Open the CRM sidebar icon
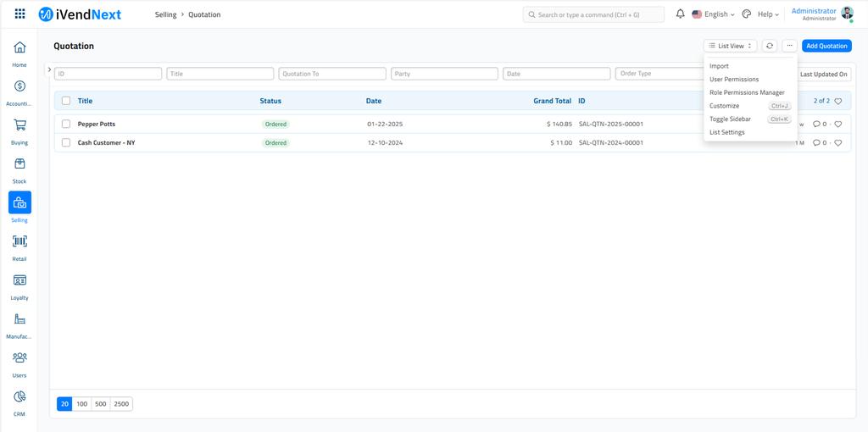Screen dimensions: 868x432 (x=19, y=396)
